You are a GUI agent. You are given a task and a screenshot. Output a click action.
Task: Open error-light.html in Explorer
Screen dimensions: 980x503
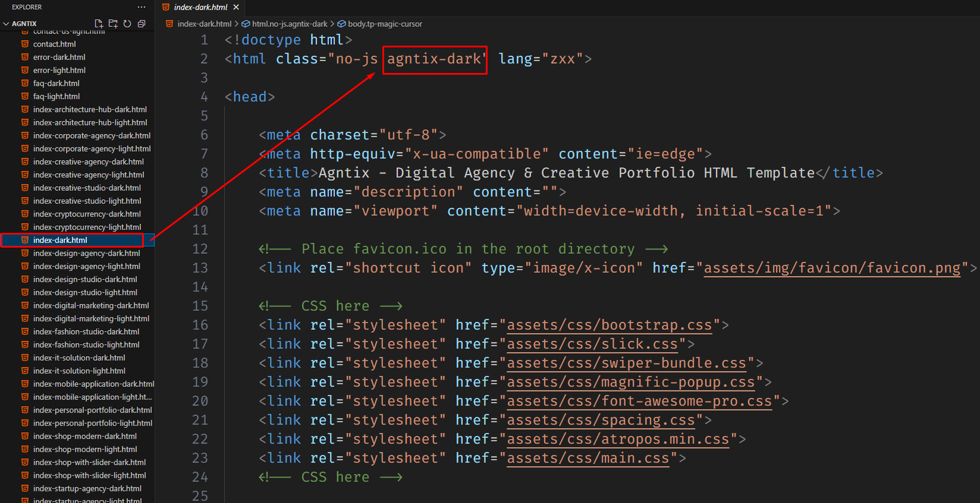click(59, 70)
